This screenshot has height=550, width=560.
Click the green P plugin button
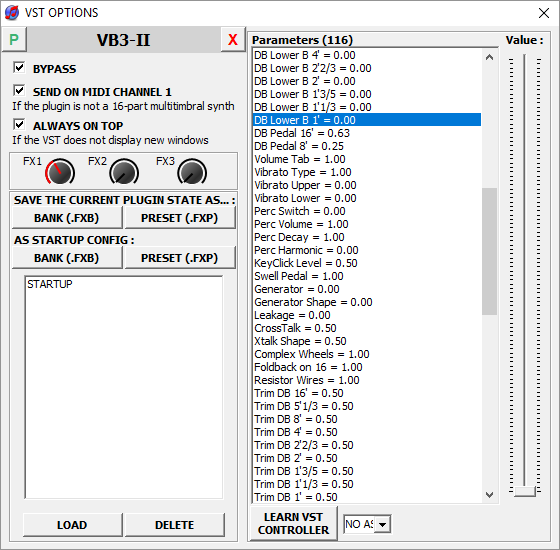pos(14,39)
